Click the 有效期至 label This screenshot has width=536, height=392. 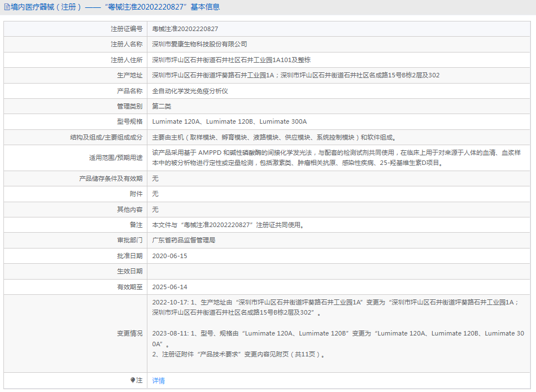click(129, 287)
